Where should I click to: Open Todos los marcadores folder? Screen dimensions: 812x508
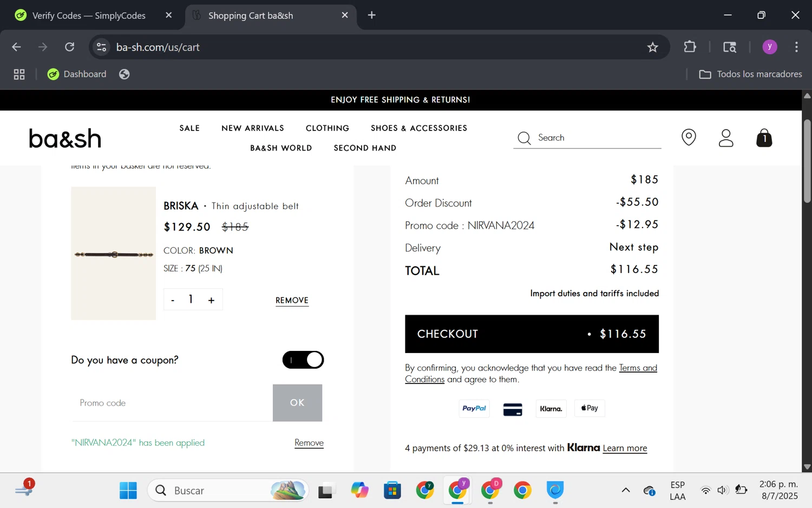[750, 74]
